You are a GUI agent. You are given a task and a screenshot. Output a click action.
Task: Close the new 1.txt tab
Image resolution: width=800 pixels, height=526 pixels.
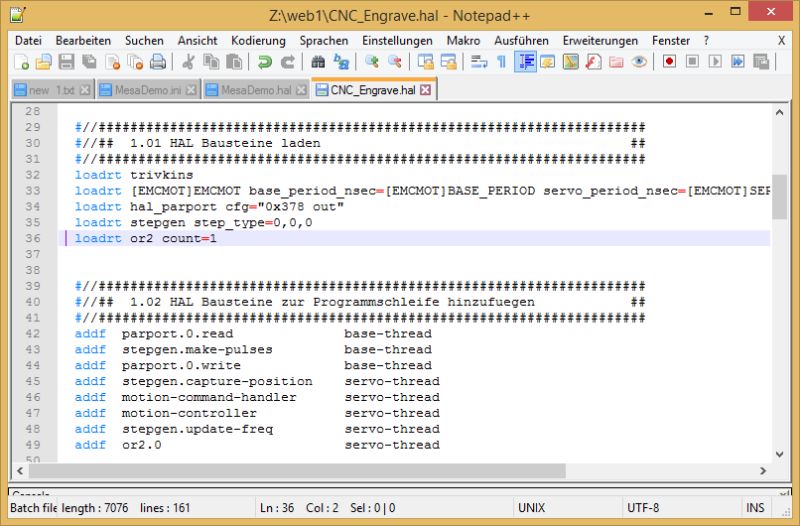[85, 90]
